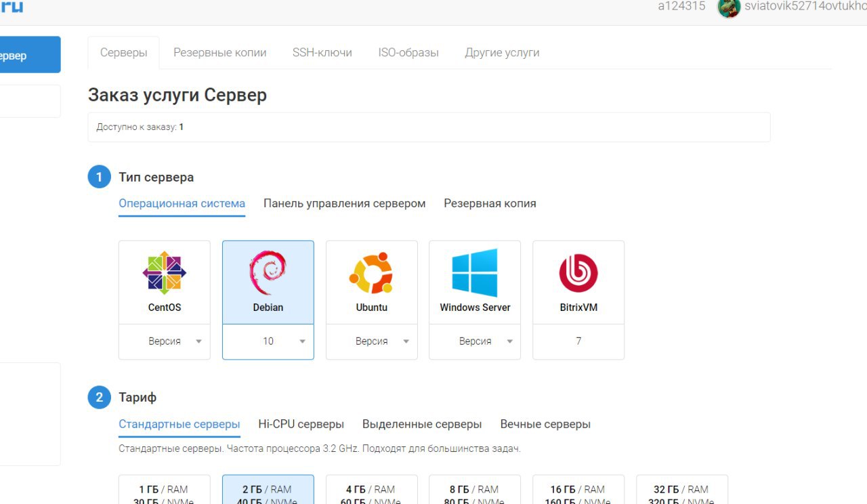Select Стандартные серверы tariff tab

point(179,424)
